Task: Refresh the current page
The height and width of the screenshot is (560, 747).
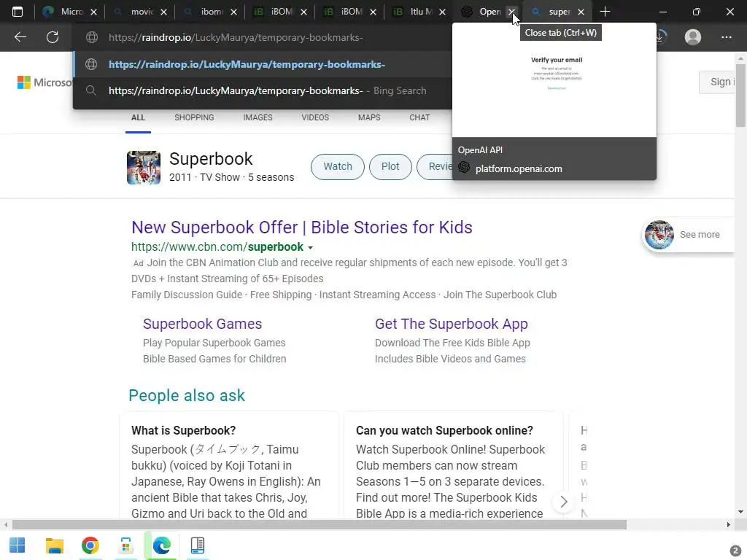Action: click(x=53, y=37)
